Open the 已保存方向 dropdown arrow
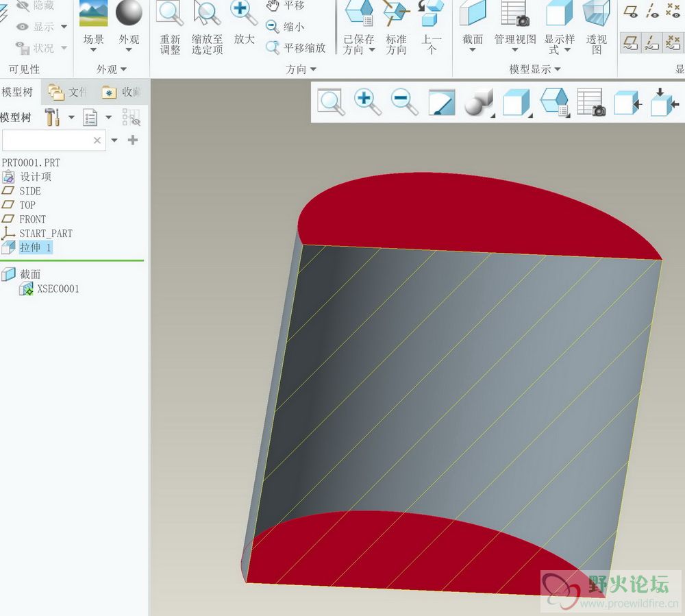The width and height of the screenshot is (685, 616). 372,50
